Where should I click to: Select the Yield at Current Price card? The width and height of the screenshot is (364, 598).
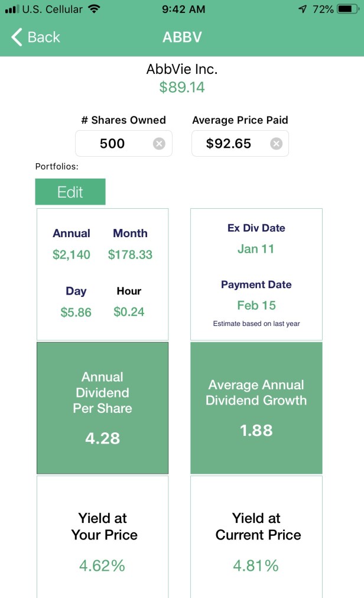(x=256, y=536)
